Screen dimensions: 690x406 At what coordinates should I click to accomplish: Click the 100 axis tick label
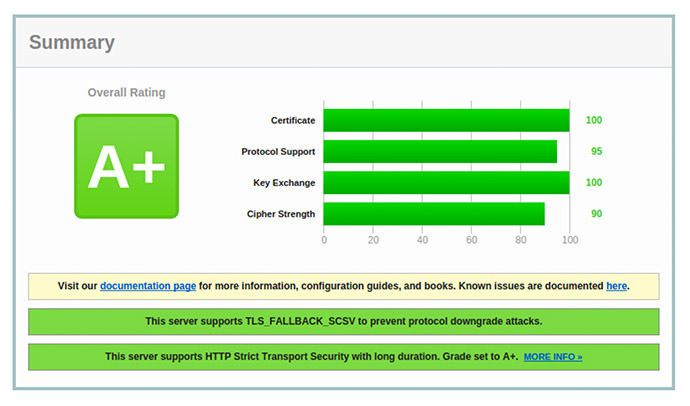pyautogui.click(x=570, y=240)
